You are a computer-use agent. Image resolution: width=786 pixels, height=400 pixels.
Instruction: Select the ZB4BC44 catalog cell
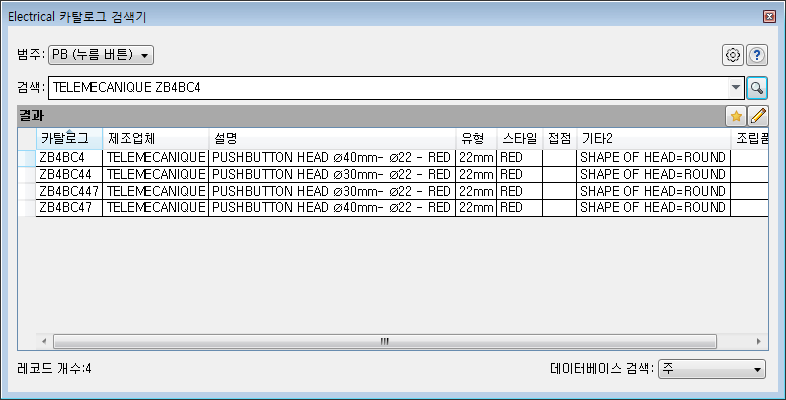69,174
